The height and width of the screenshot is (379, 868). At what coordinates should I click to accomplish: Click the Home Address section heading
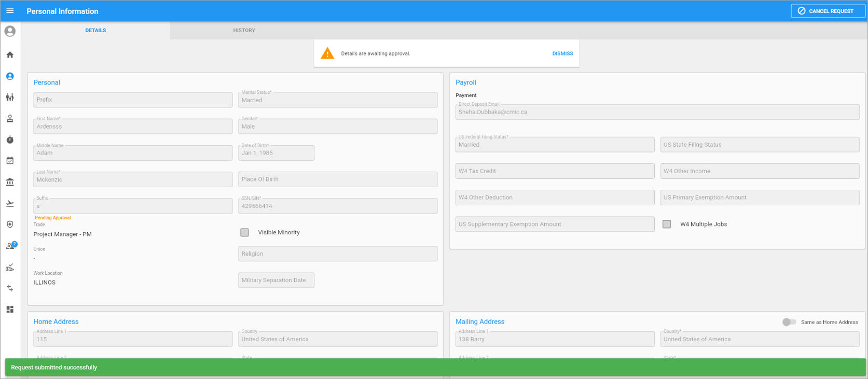coord(56,321)
